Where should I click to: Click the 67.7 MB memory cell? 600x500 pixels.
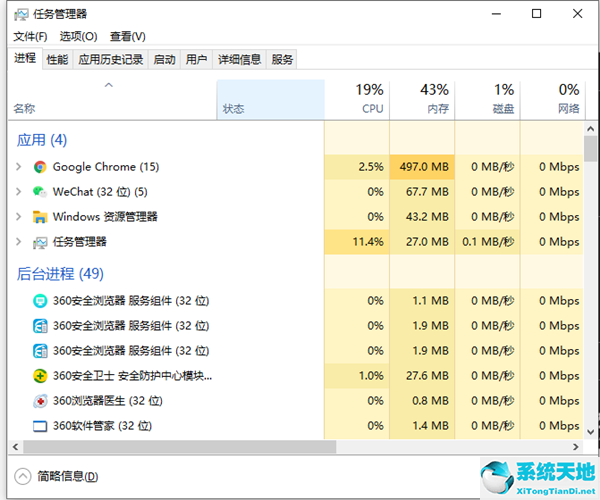[x=422, y=192]
